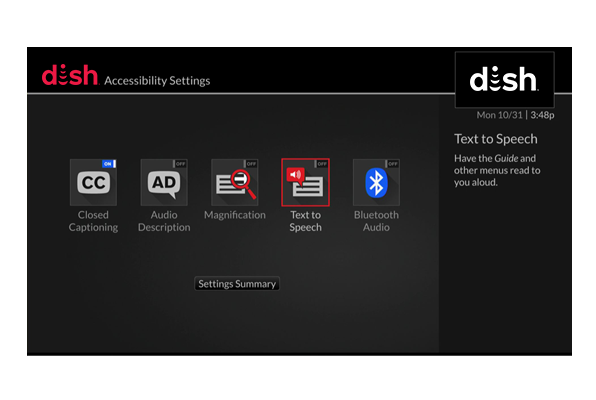596x400 pixels.
Task: Open the Closed Captioning CC icon
Action: pos(94,183)
